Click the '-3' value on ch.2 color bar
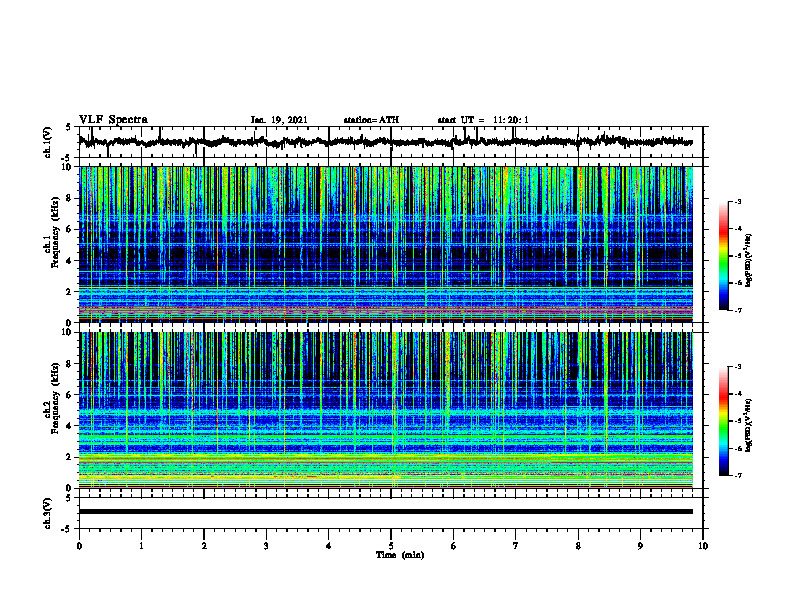Screen dimensions: 792x612 tap(738, 367)
